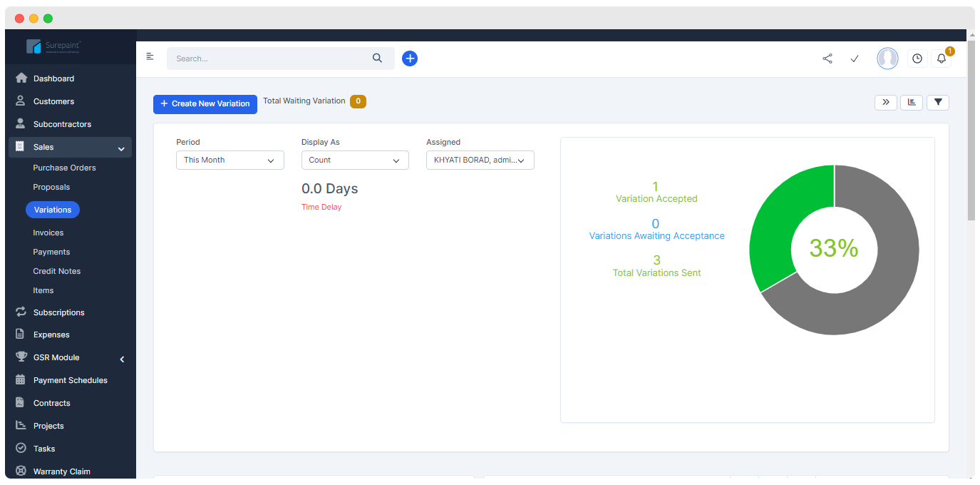Click the Customers person icon
This screenshot has width=980, height=485.
pyautogui.click(x=21, y=101)
